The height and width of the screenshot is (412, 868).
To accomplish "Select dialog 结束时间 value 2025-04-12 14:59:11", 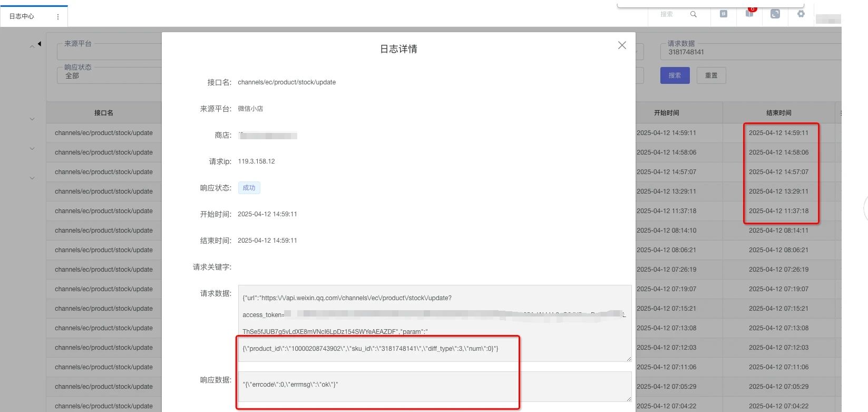I will (x=267, y=241).
